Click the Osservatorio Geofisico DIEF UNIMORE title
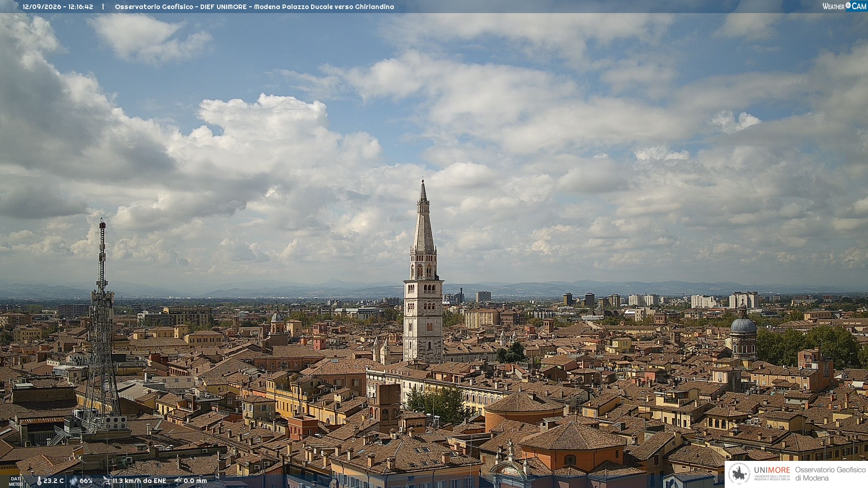Image resolution: width=868 pixels, height=488 pixels. point(181,7)
